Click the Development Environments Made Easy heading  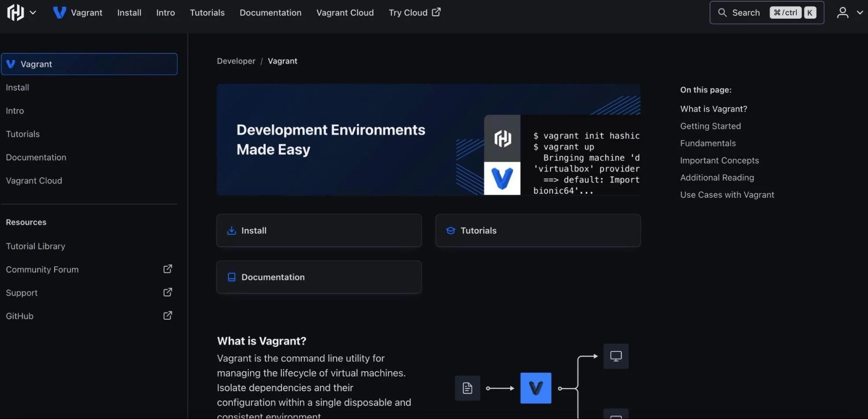(x=331, y=140)
